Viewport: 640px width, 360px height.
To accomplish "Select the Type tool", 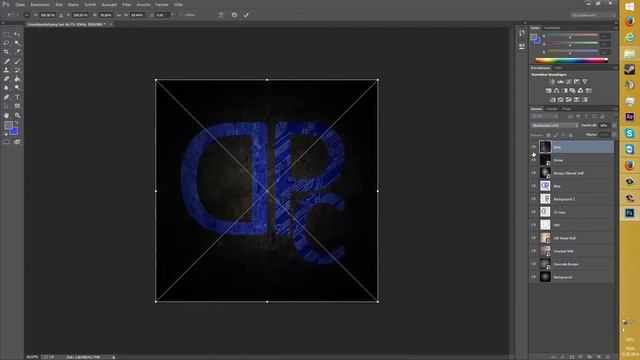I will point(17,97).
